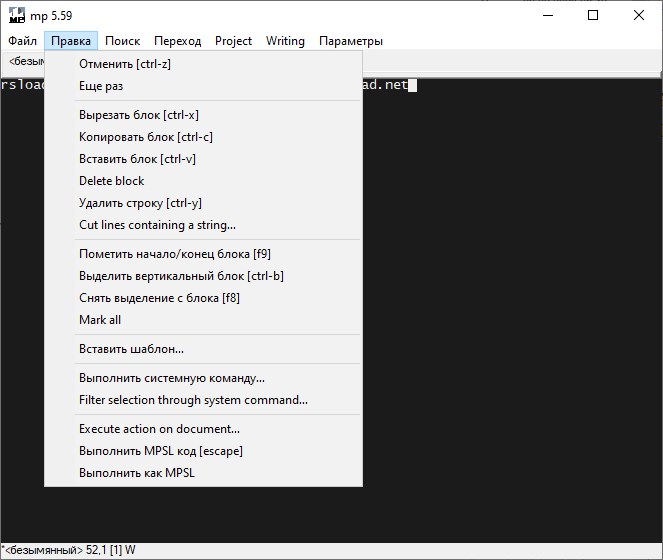Image resolution: width=663 pixels, height=560 pixels.
Task: Minimize the mp 5.59 window
Action: [x=548, y=16]
